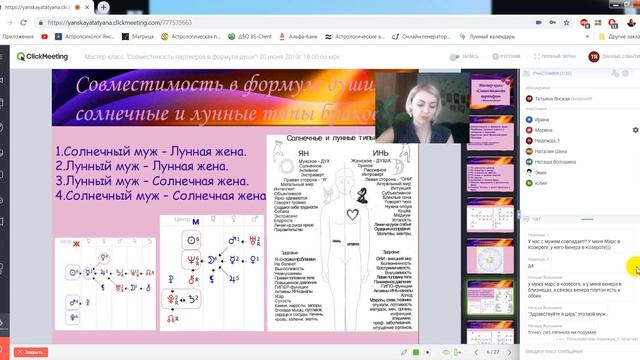Open the YouTube bookmark

pos(44,36)
